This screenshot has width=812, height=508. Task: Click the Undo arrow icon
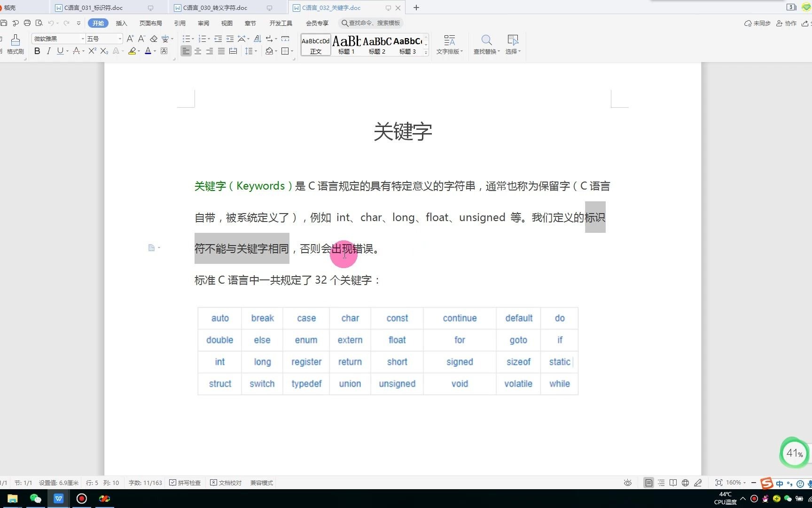tap(51, 23)
